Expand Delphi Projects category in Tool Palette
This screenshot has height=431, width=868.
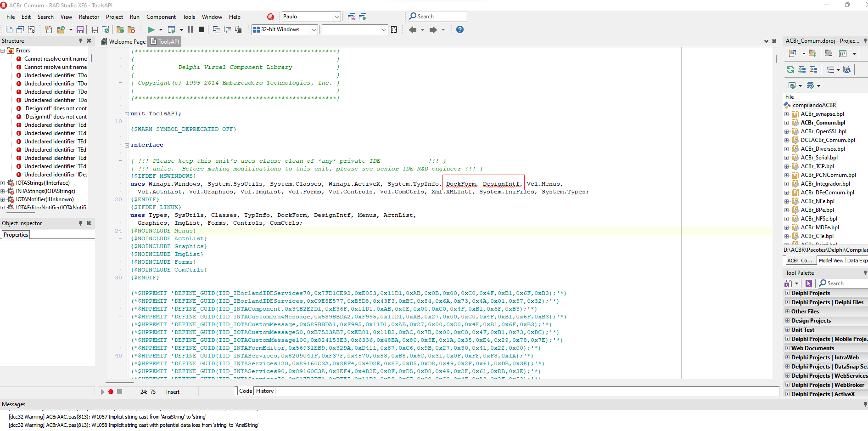pos(787,293)
